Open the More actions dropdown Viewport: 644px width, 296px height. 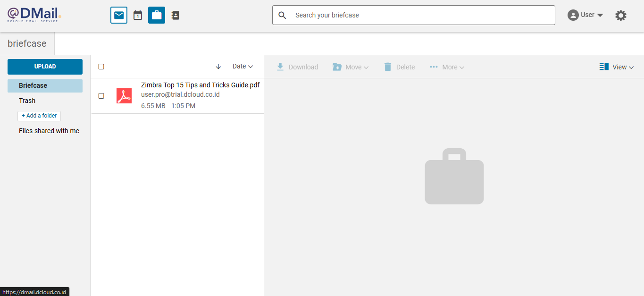click(x=447, y=67)
